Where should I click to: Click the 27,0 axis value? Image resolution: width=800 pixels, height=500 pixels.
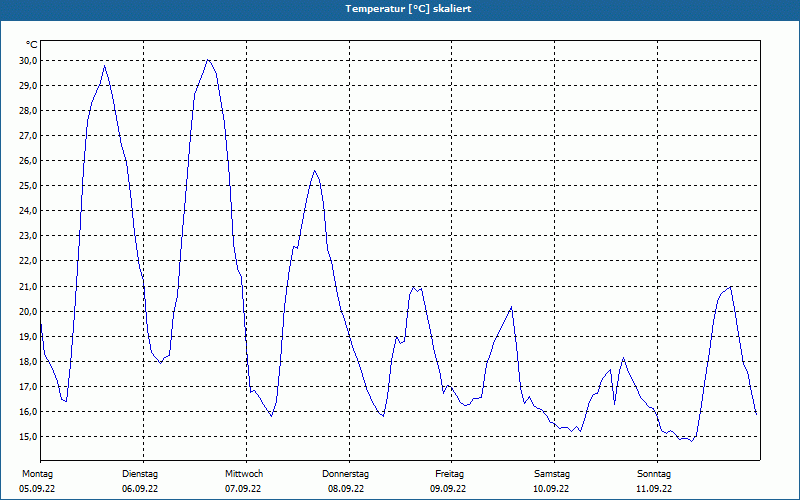pos(28,136)
